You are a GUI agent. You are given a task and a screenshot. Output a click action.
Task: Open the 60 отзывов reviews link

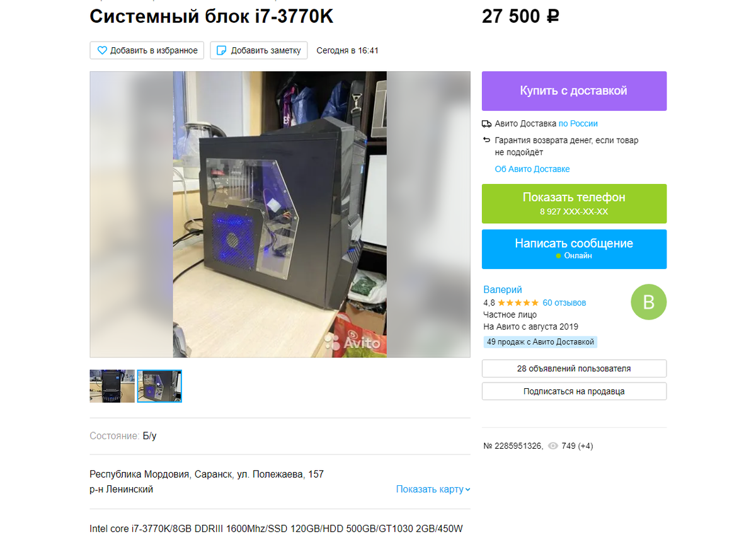(564, 303)
